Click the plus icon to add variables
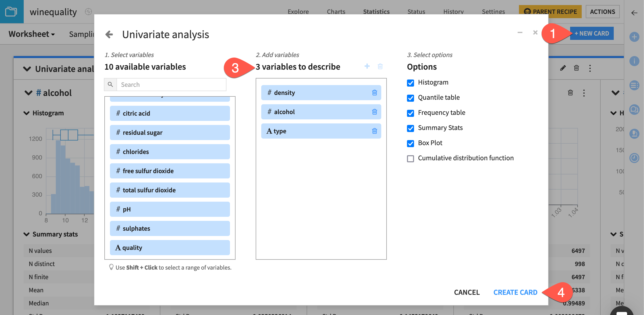 click(367, 66)
